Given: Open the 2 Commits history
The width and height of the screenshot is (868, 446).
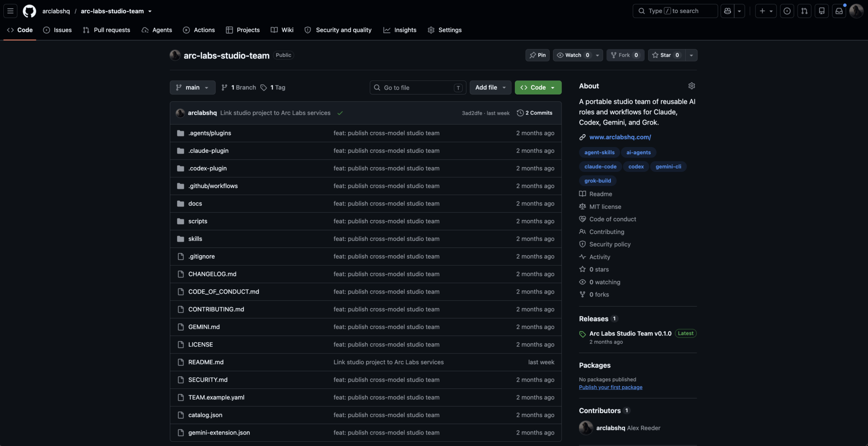Looking at the screenshot, I should click(535, 113).
